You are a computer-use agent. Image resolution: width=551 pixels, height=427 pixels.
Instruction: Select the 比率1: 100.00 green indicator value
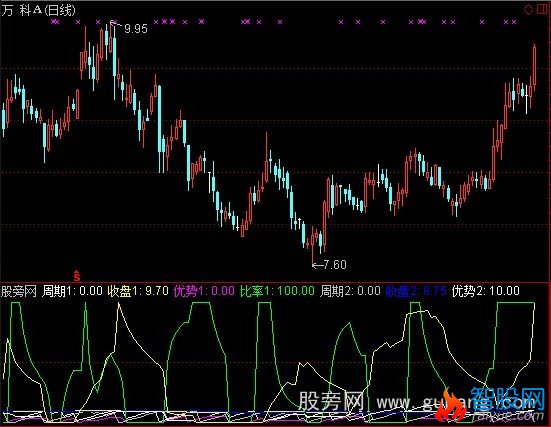tap(277, 291)
